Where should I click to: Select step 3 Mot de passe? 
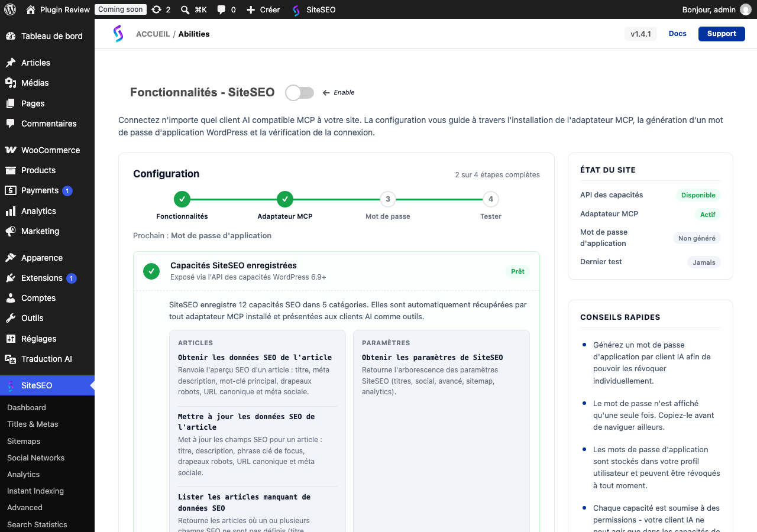click(x=388, y=199)
